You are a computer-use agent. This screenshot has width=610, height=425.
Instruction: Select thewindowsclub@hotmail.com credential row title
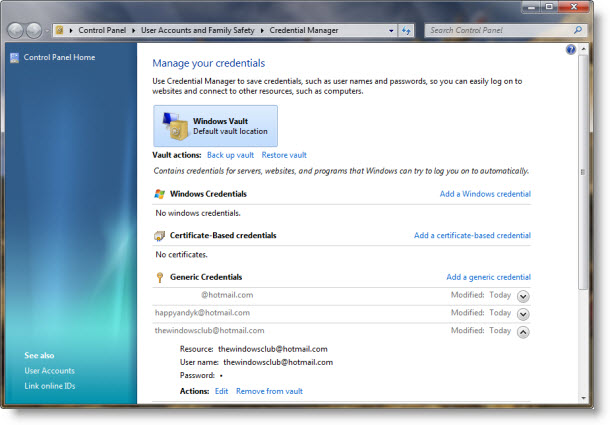pos(209,331)
